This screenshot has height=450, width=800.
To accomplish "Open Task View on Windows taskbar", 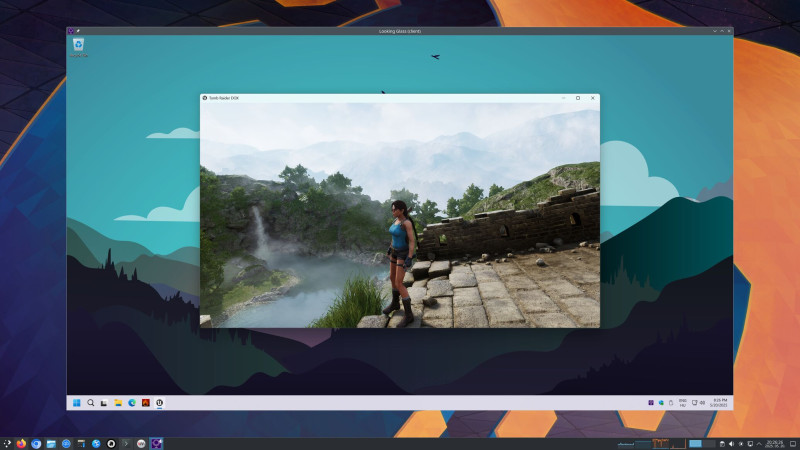I will coord(104,403).
